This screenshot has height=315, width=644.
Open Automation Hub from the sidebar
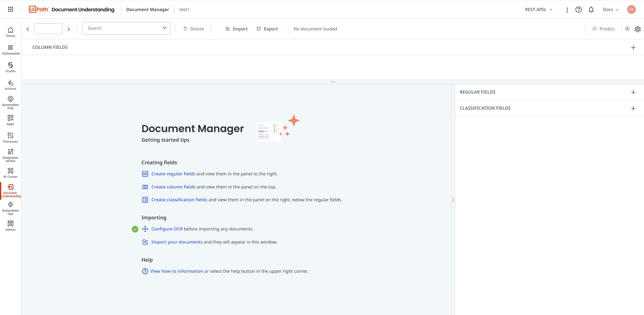pos(11,103)
